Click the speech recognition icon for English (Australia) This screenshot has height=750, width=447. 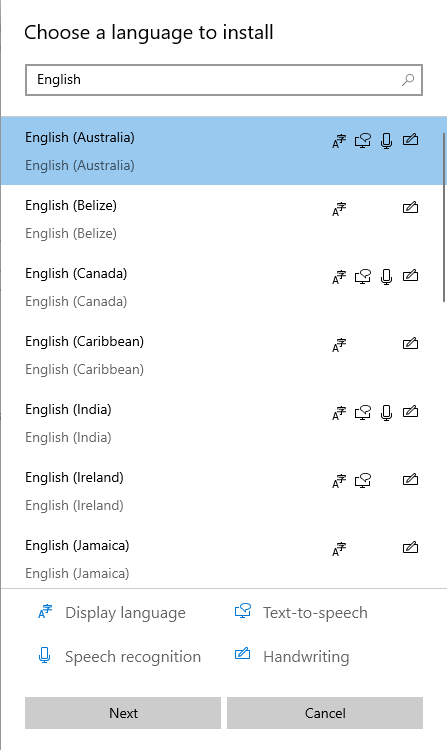coord(387,141)
